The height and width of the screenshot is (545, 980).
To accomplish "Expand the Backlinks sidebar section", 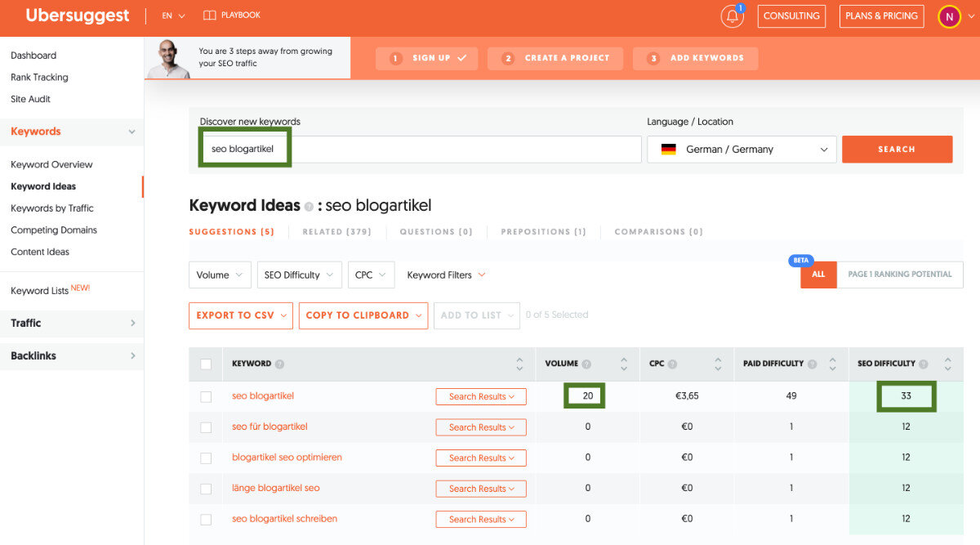I will (72, 356).
